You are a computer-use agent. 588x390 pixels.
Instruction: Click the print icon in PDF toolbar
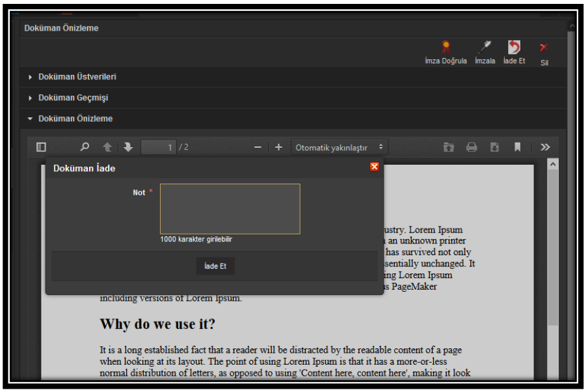click(472, 147)
